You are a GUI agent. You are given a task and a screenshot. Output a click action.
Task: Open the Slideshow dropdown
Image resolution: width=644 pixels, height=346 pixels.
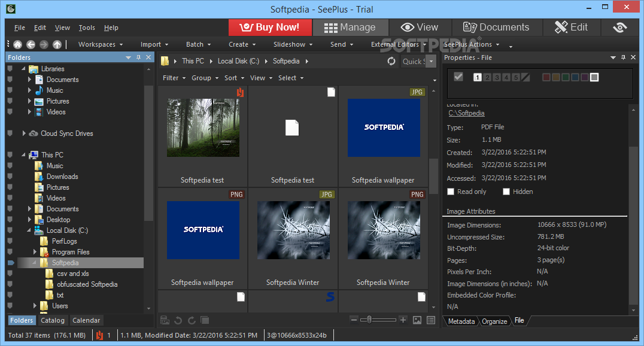click(x=293, y=44)
